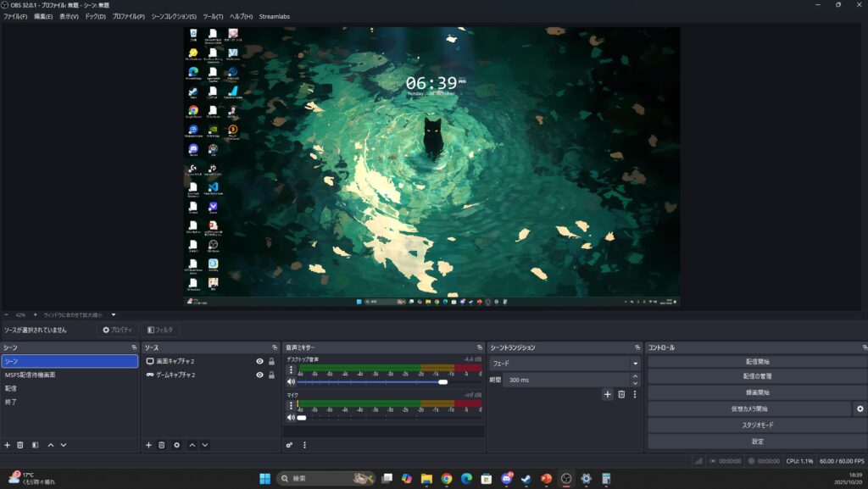The width and height of the screenshot is (868, 489).
Task: Hide the 画面キャプチャ 2 source
Action: [x=259, y=361]
